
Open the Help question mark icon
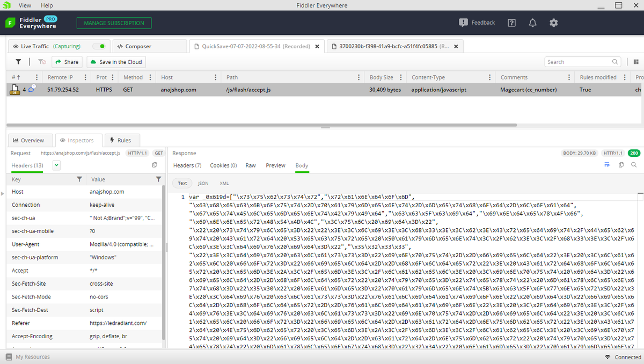click(512, 23)
